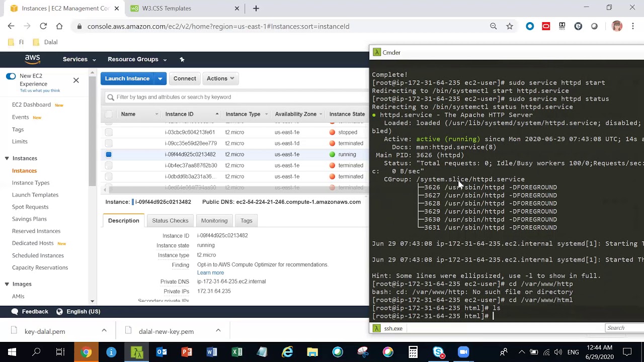Open key-dalal.pem download options chevron
644x362 pixels.
[104, 330]
